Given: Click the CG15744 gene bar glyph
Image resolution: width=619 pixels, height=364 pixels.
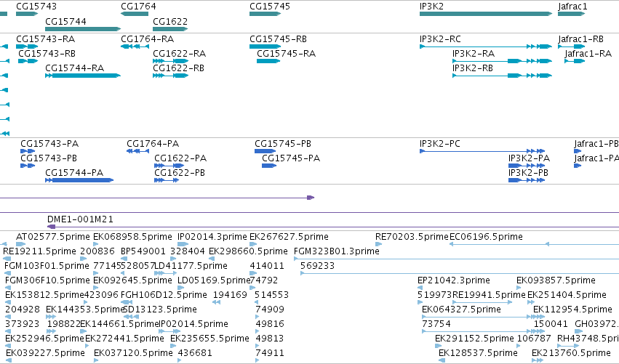Looking at the screenshot, I should 83,29.
